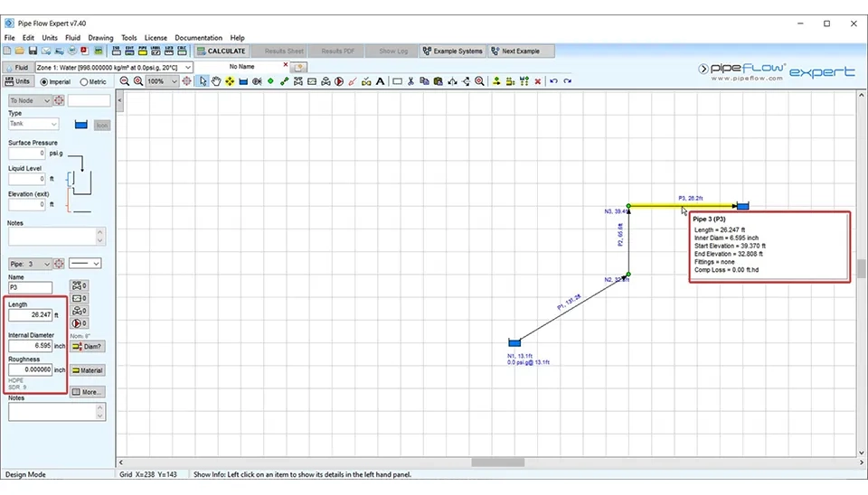The image size is (868, 495).
Task: Click the Undo arrow icon
Action: point(553,81)
